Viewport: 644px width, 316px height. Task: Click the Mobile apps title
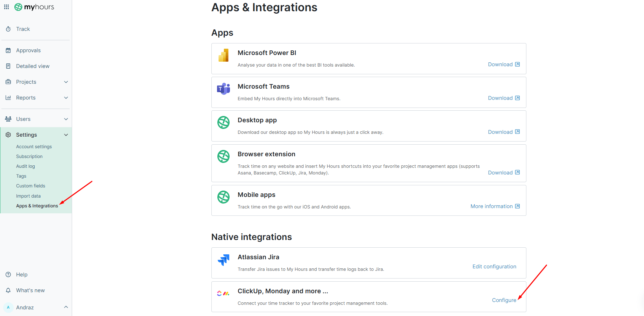pyautogui.click(x=257, y=195)
